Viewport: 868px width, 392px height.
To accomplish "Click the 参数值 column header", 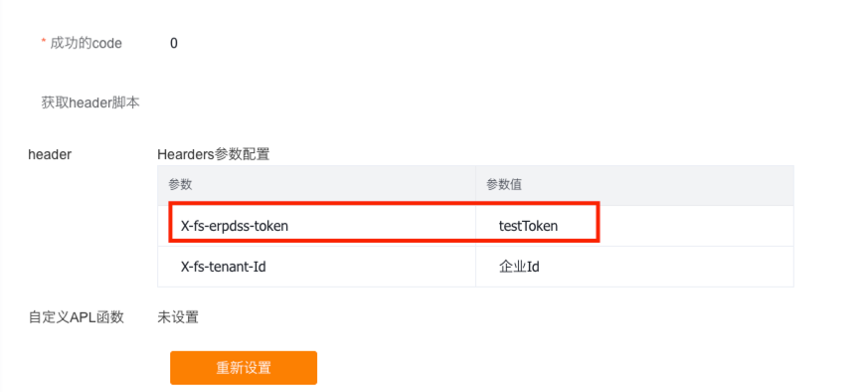I will click(634, 185).
